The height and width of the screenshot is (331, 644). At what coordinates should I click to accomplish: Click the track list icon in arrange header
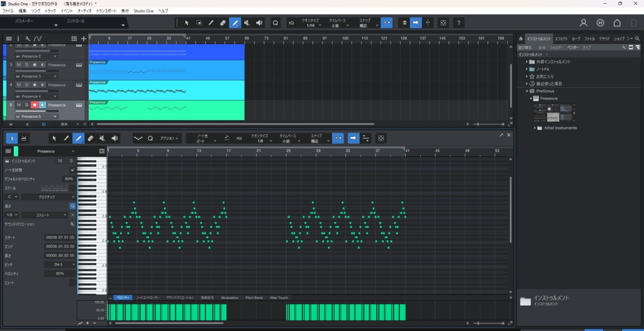tap(9, 38)
